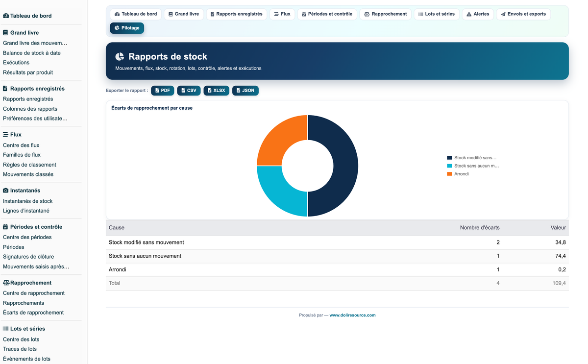Export the report as JSON
Viewport: 588px width, 364px height.
click(245, 91)
